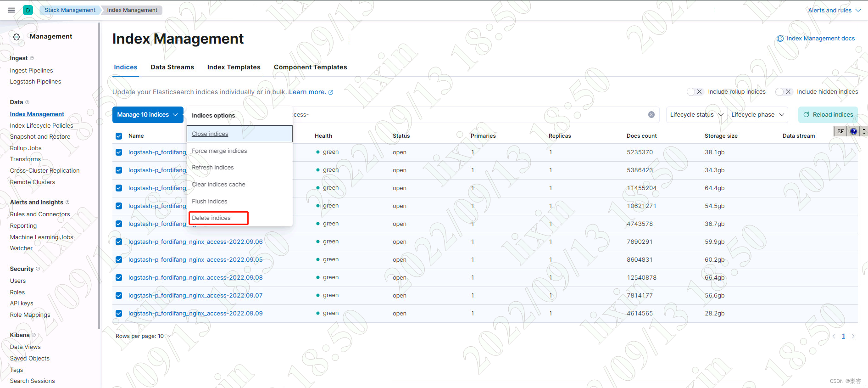
Task: Open Logstash Pipelines in sidebar
Action: [x=36, y=82]
